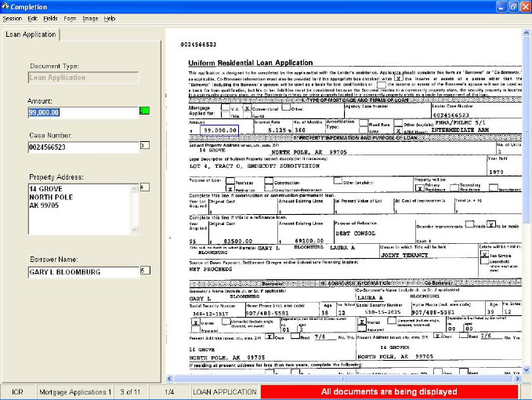The height and width of the screenshot is (400, 532).
Task: Select the Loan Application tab
Action: pos(31,35)
